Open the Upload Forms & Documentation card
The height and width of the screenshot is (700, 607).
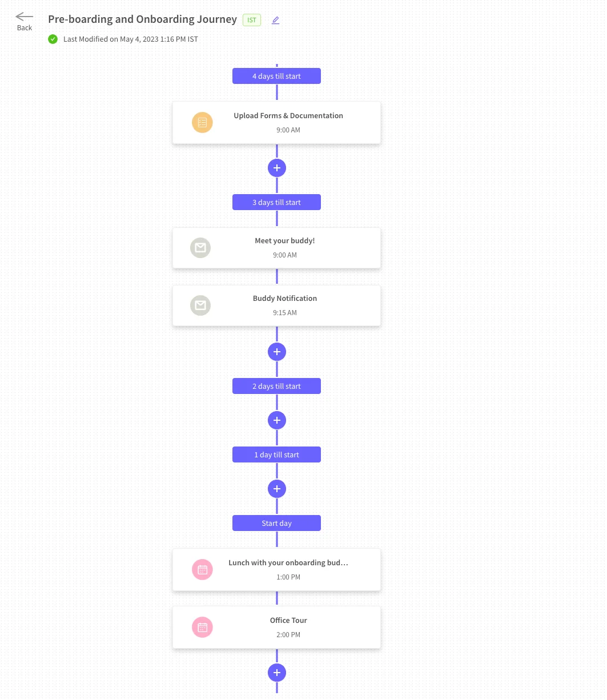click(288, 122)
